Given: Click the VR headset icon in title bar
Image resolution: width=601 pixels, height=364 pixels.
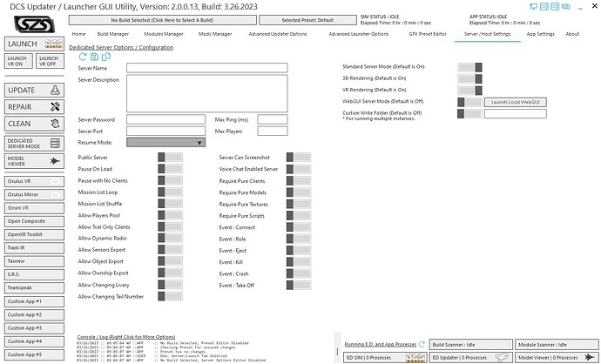Looking at the screenshot, I should tap(566, 6).
